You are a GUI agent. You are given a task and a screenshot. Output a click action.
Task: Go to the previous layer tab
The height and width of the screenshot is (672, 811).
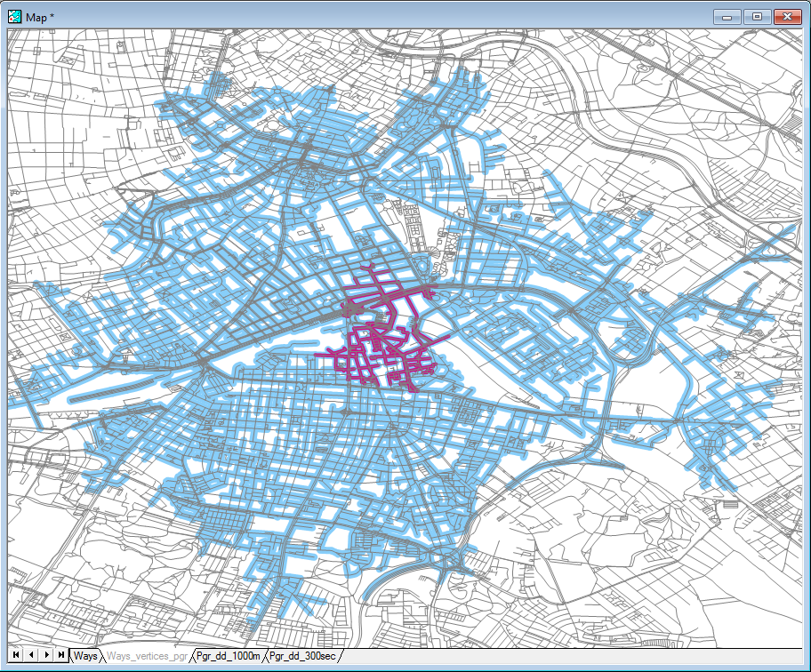pos(31,655)
